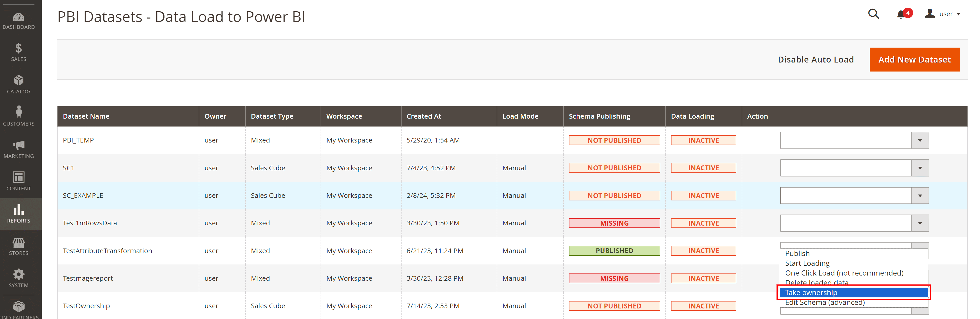Click Mixed type in Testmagereport row
This screenshot has width=980, height=319.
click(260, 279)
